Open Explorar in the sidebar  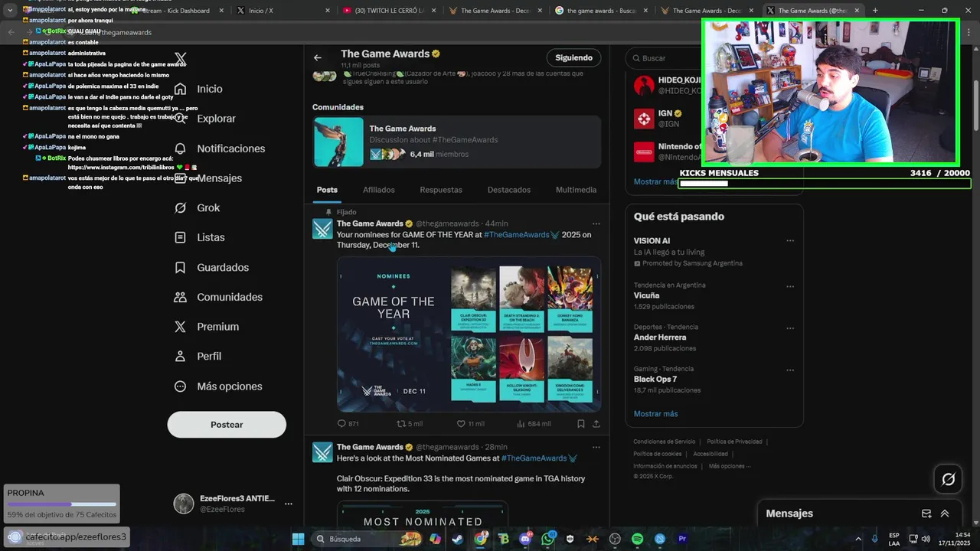(204, 119)
